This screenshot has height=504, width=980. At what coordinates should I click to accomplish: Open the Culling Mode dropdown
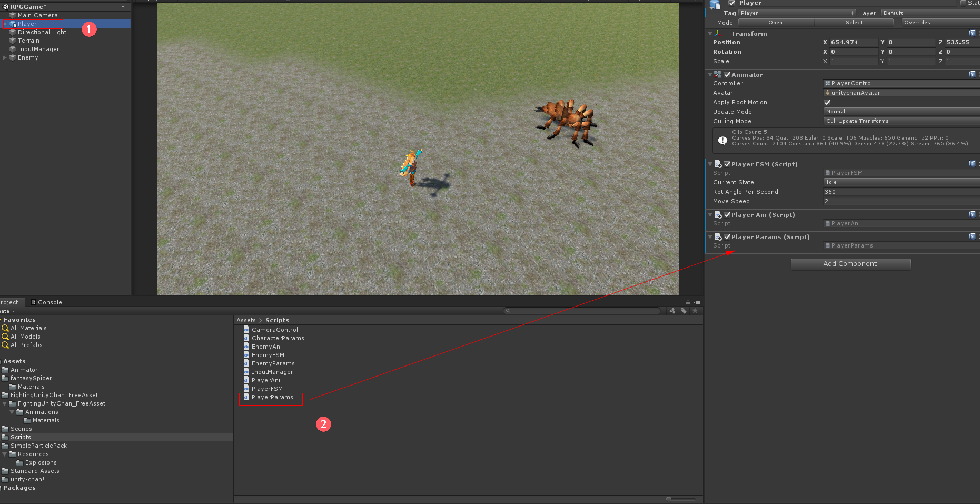pyautogui.click(x=902, y=121)
